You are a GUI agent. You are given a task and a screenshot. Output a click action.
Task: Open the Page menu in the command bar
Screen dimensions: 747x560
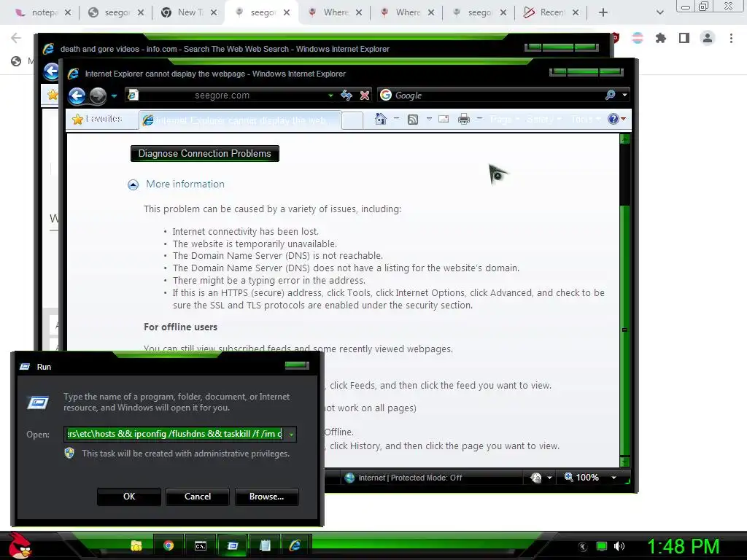504,119
